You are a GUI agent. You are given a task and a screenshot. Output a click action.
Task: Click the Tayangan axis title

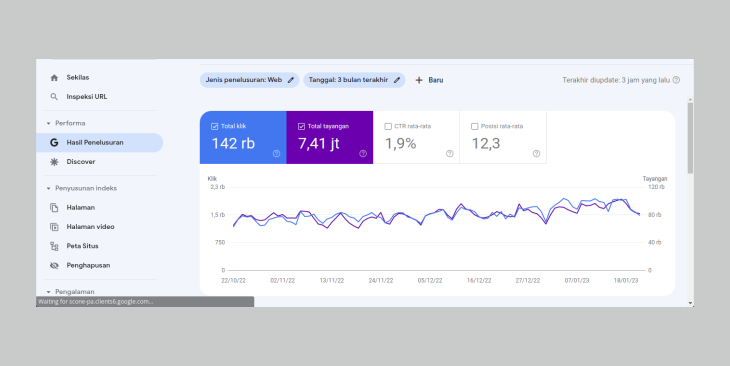pos(655,179)
